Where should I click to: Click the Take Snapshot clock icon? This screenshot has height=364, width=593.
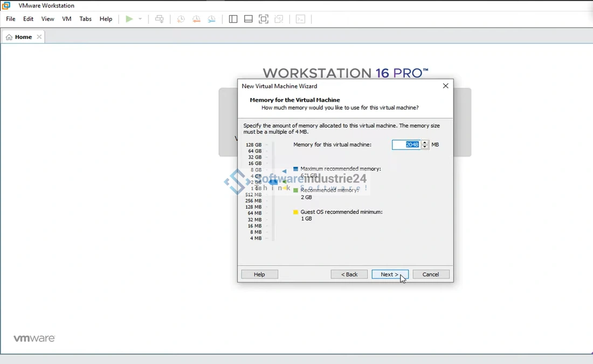click(181, 19)
